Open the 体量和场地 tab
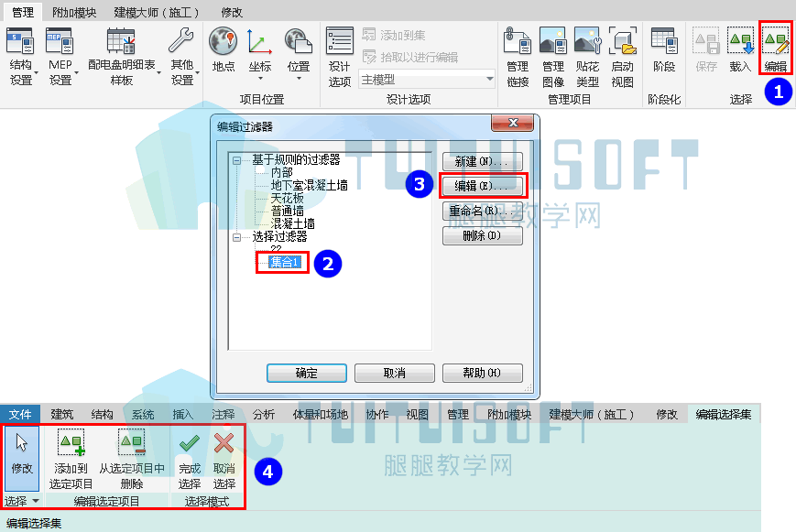This screenshot has height=532, width=796. coord(321,414)
